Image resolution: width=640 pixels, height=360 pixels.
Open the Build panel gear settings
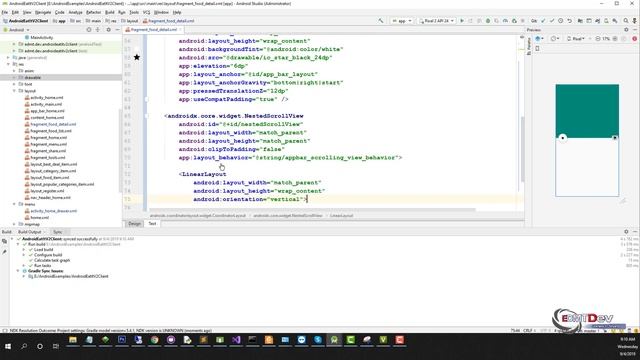tap(626, 231)
